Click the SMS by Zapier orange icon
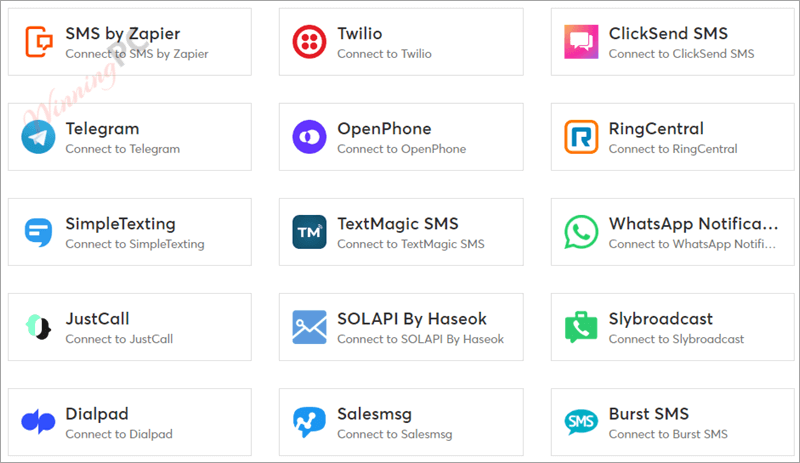Viewport: 800px width, 463px height. coord(39,42)
